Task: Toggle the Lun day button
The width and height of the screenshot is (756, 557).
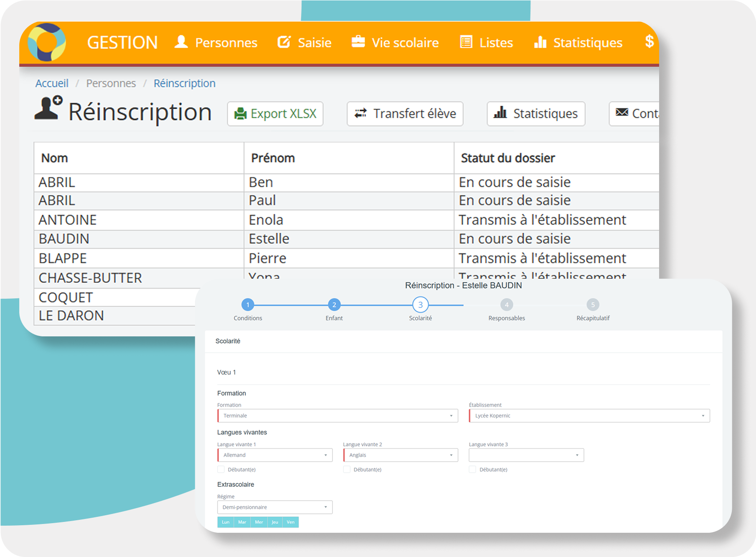Action: (226, 522)
